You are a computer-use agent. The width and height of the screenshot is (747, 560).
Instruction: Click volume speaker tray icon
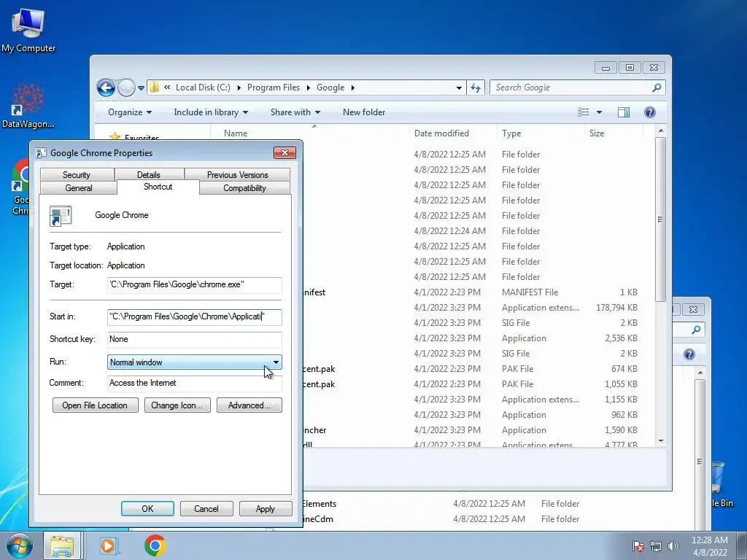673,546
